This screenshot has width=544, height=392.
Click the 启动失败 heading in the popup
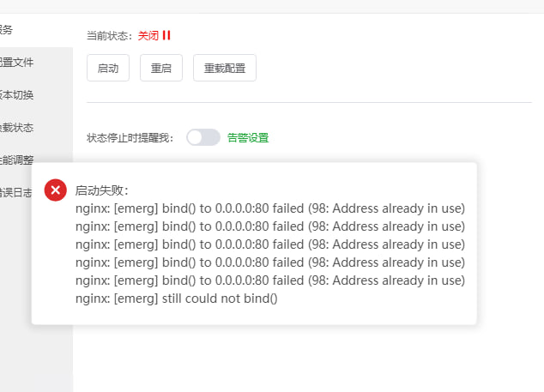(x=101, y=190)
